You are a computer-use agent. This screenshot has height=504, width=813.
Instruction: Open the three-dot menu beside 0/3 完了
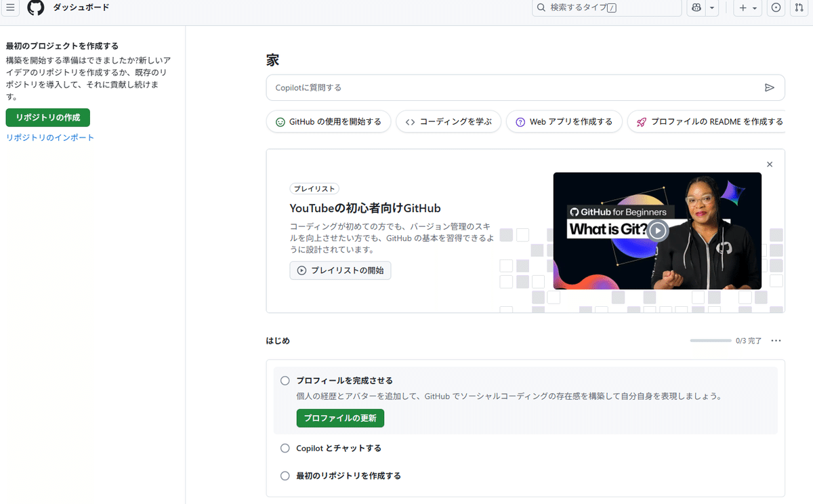(x=776, y=341)
